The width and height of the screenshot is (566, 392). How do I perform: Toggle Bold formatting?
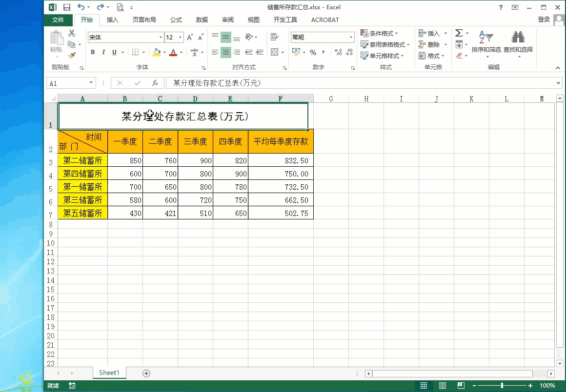tap(93, 52)
